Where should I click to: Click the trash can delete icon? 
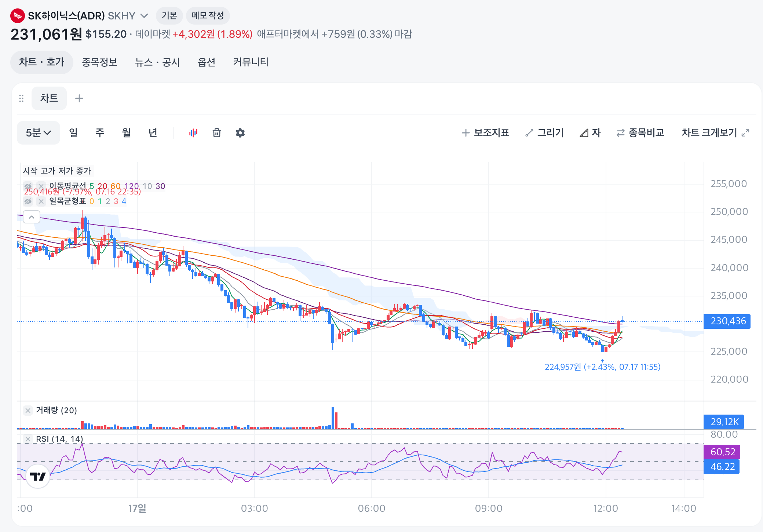pyautogui.click(x=217, y=133)
